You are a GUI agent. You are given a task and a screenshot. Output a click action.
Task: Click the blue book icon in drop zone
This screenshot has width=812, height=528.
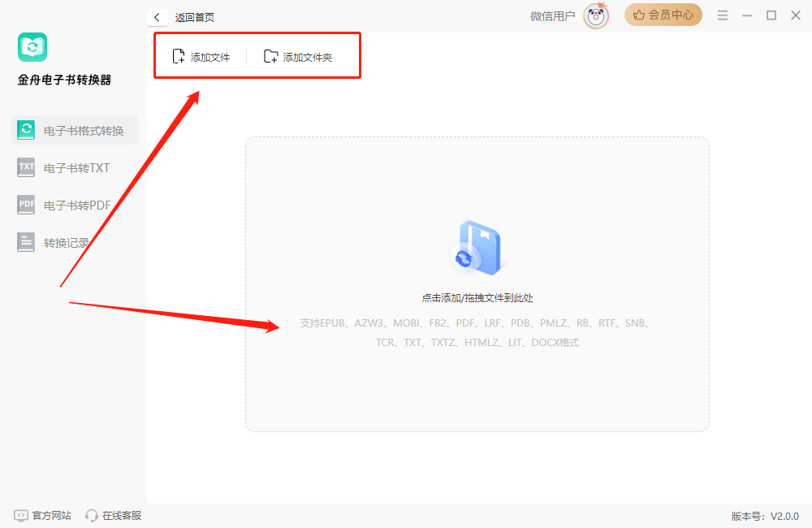tap(477, 247)
